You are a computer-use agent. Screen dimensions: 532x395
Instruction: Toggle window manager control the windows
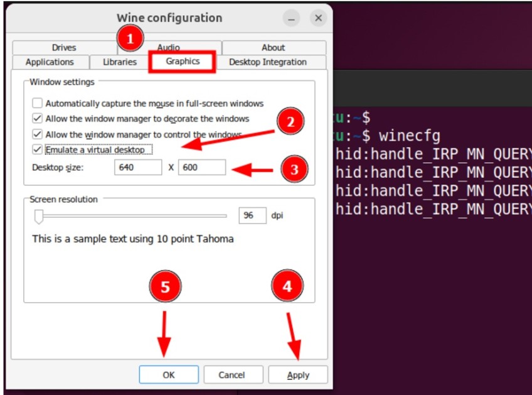38,134
